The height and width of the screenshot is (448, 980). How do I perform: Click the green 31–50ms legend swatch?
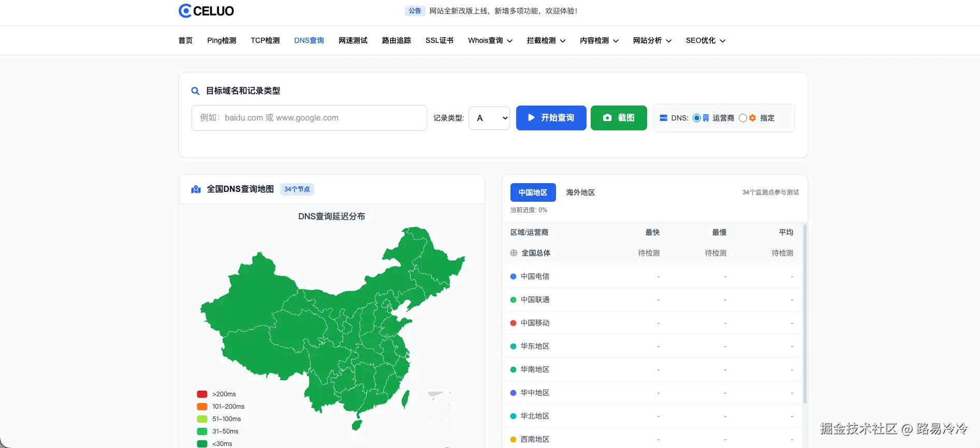tap(202, 431)
